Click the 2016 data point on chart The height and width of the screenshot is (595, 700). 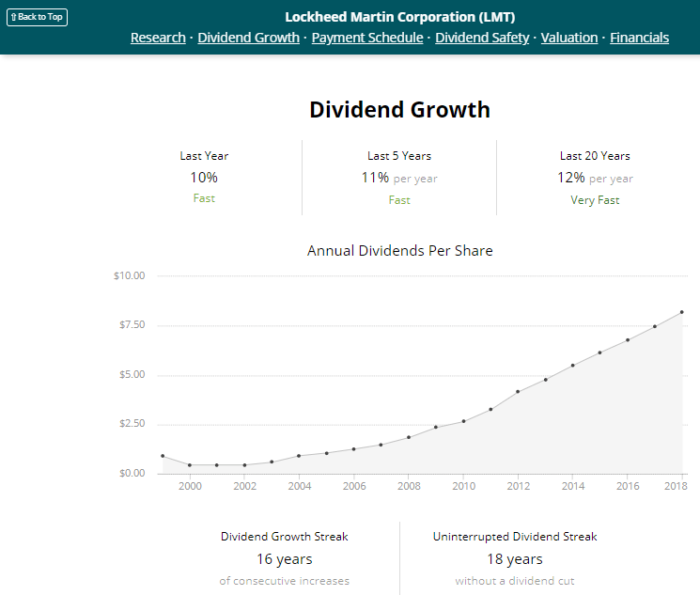coord(628,340)
